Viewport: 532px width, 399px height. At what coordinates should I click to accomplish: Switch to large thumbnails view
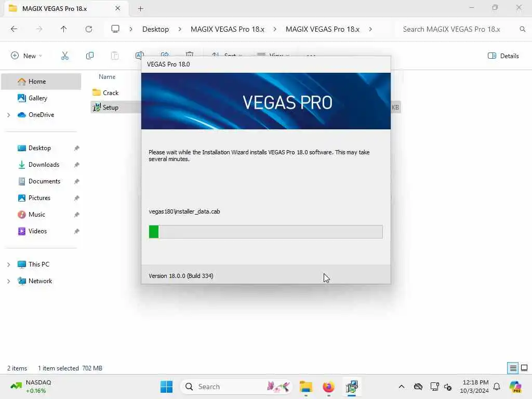click(x=524, y=368)
